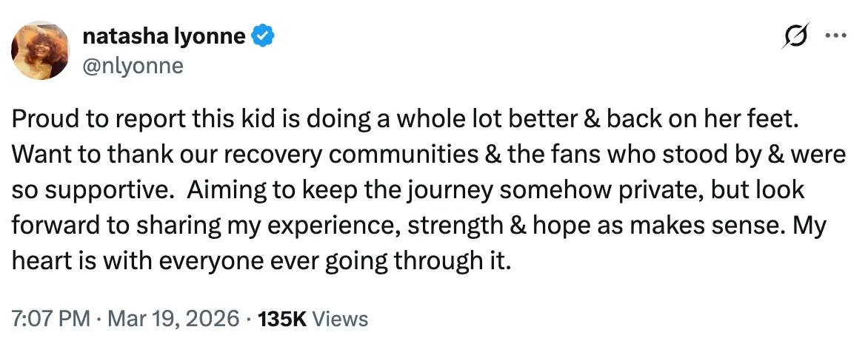Click the 135K view count number
Viewport: 868px width, 358px height.
coord(282,319)
